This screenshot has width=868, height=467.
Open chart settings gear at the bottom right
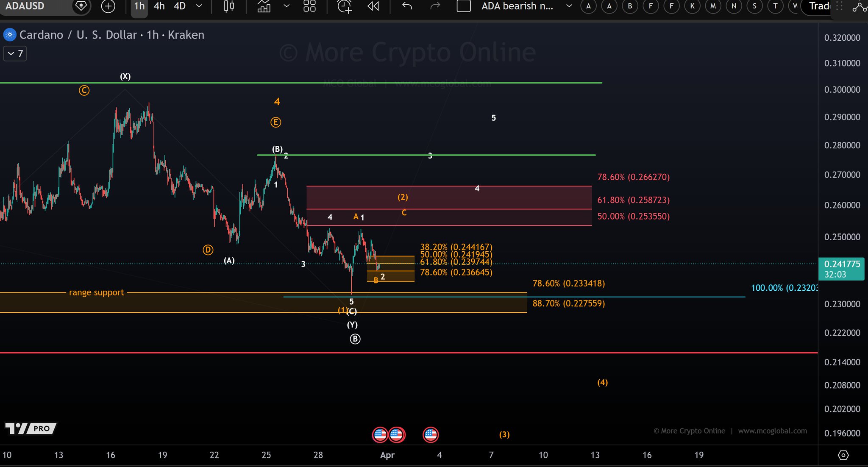[x=843, y=455]
